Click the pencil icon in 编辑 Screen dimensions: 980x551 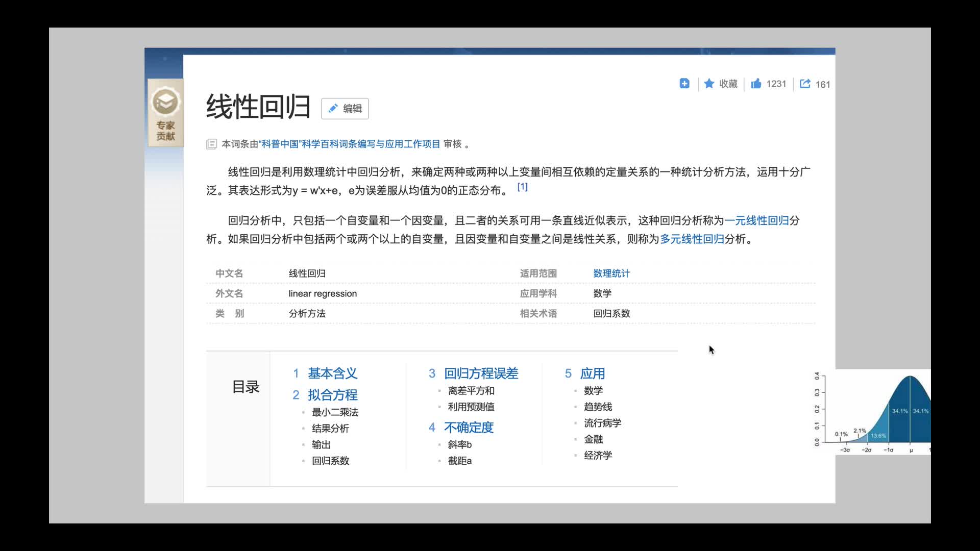333,108
